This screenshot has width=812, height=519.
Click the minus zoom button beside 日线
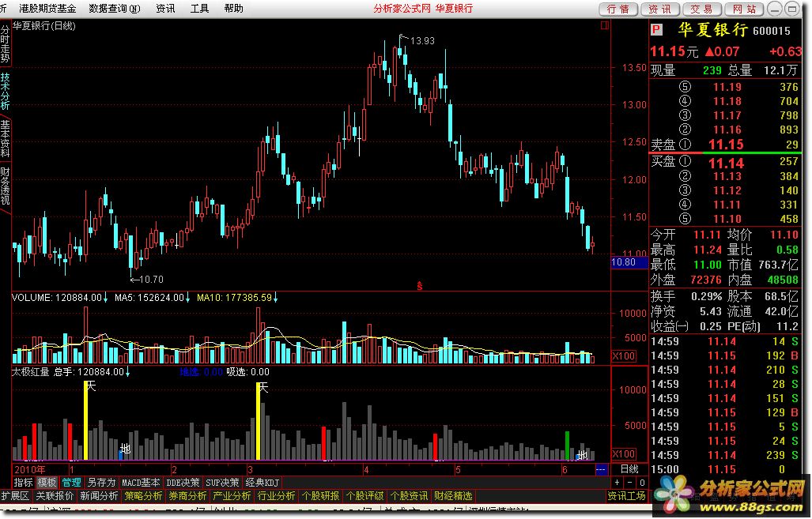pos(629,482)
